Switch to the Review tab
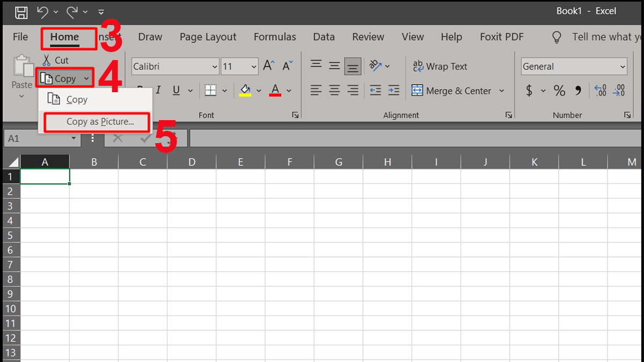Image resolution: width=644 pixels, height=362 pixels. (368, 37)
